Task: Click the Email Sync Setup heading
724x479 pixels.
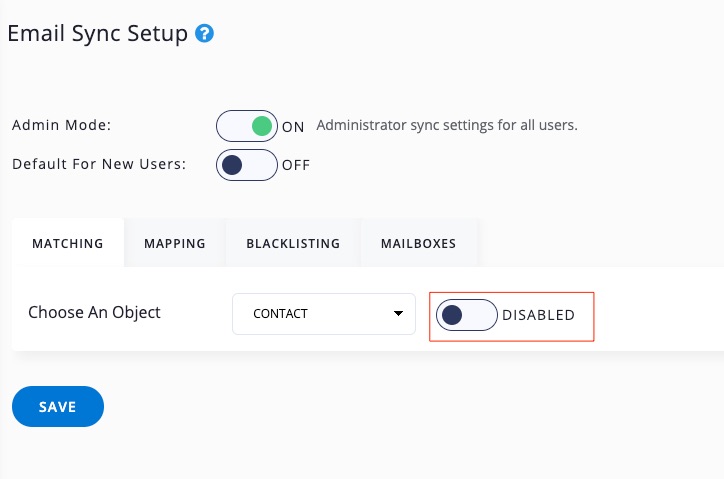Action: click(x=97, y=34)
